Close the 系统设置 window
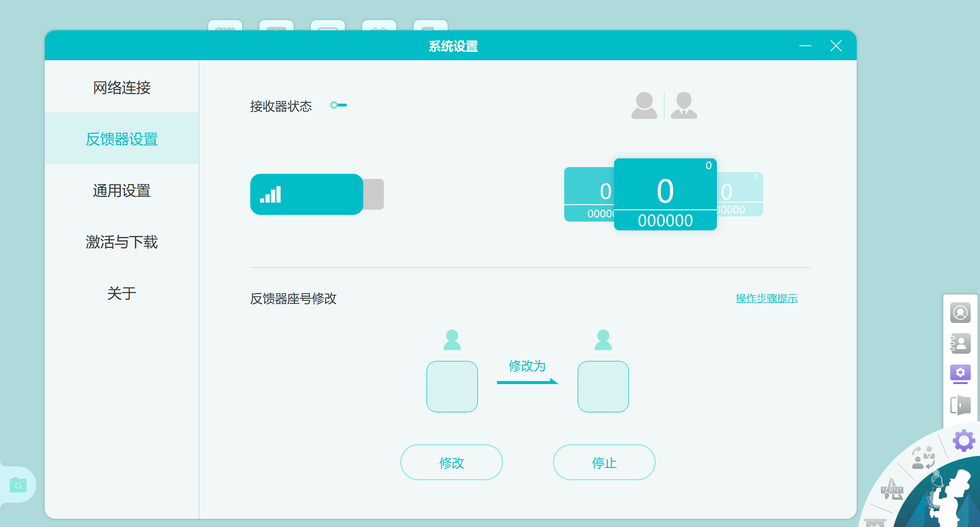 coord(836,46)
